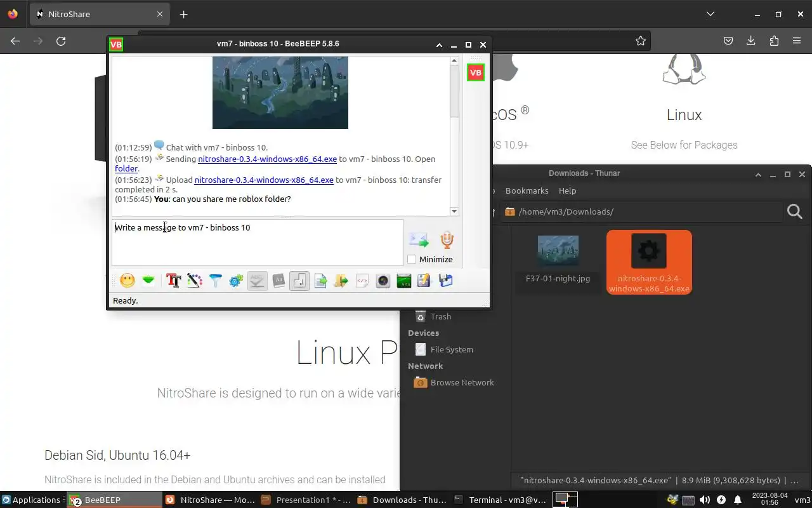The width and height of the screenshot is (812, 508).
Task: Open the Applications menu in the taskbar
Action: point(32,500)
